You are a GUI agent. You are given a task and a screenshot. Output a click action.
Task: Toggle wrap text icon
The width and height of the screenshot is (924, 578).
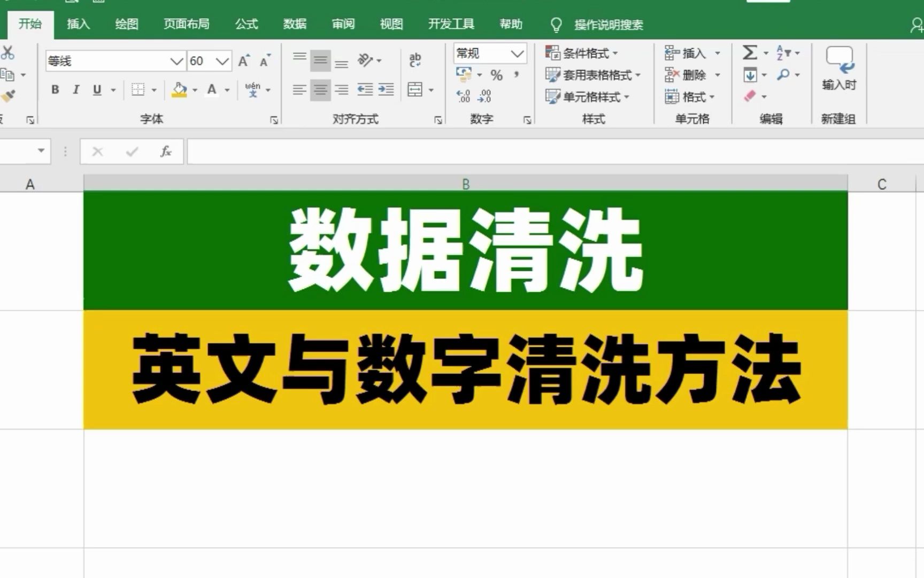click(x=415, y=59)
